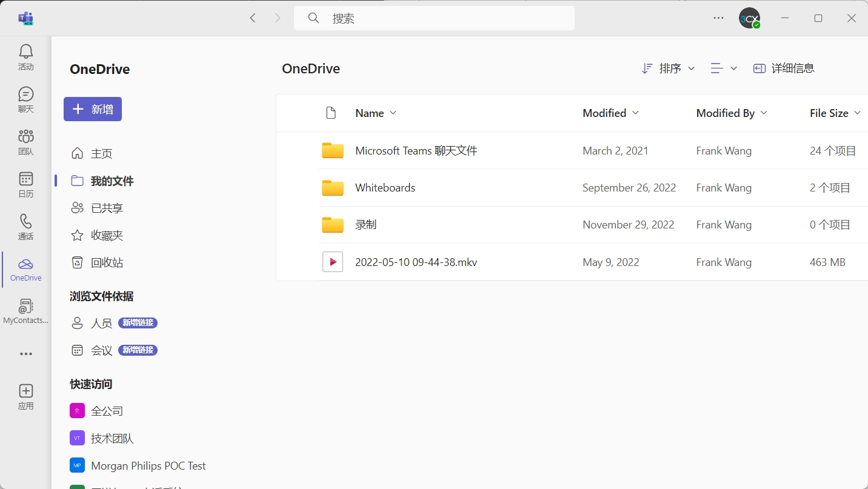Go to 团队 teams icon
The width and height of the screenshot is (868, 489).
pos(25,142)
